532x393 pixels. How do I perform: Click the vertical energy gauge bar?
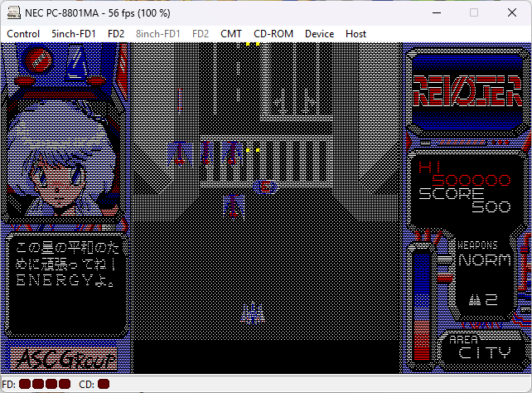click(422, 307)
